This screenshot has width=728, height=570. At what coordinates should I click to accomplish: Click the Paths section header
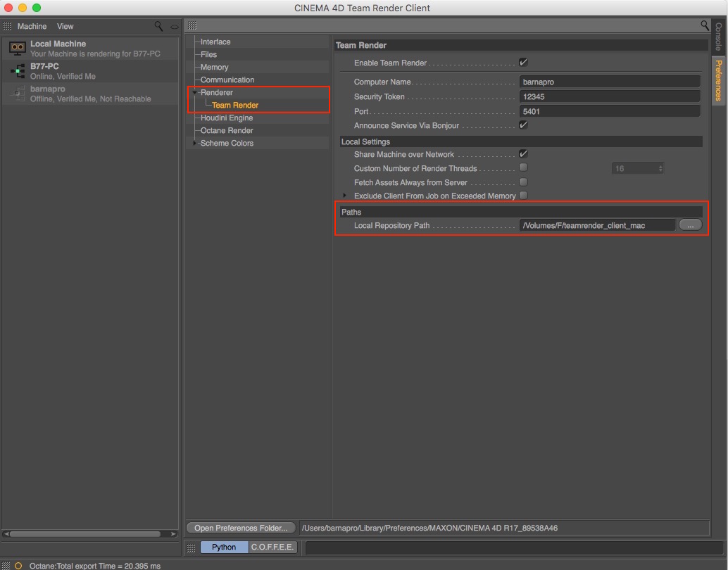coord(521,212)
